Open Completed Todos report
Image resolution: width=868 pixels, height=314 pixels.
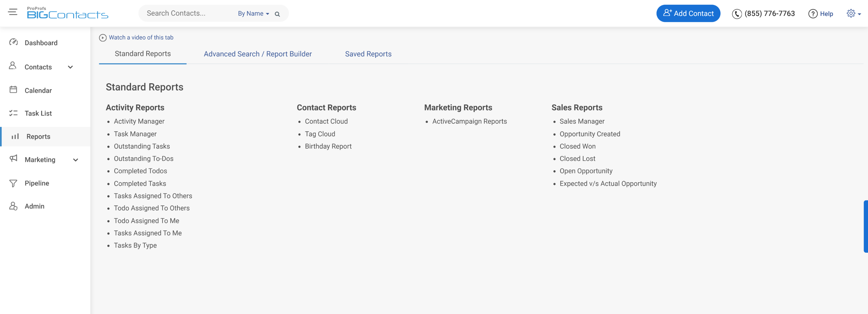141,171
